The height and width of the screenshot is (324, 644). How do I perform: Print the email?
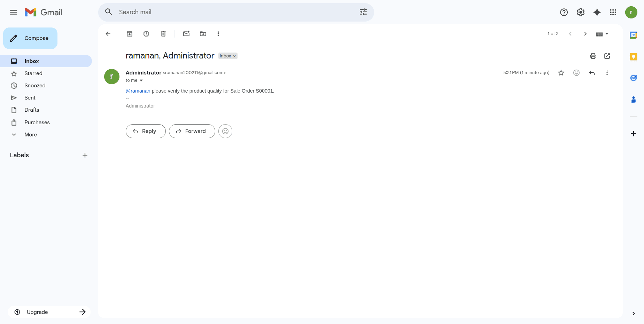point(593,56)
